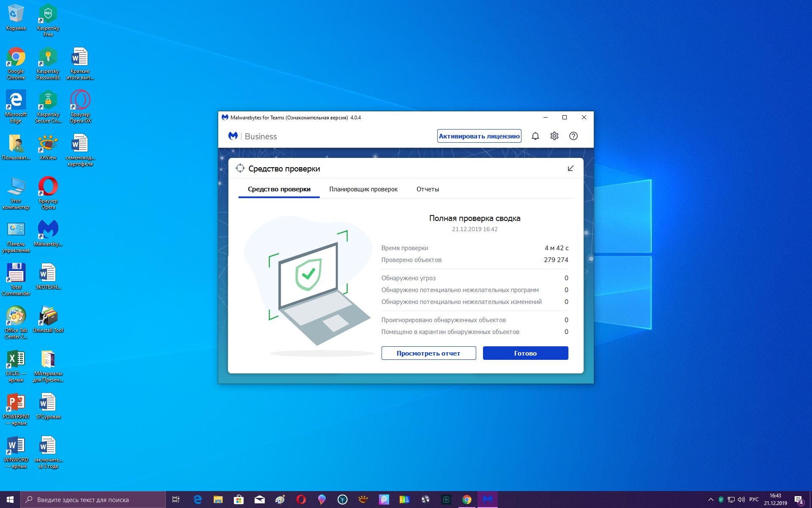This screenshot has height=508, width=812.
Task: Open Total Commander desktop icon
Action: [16, 279]
